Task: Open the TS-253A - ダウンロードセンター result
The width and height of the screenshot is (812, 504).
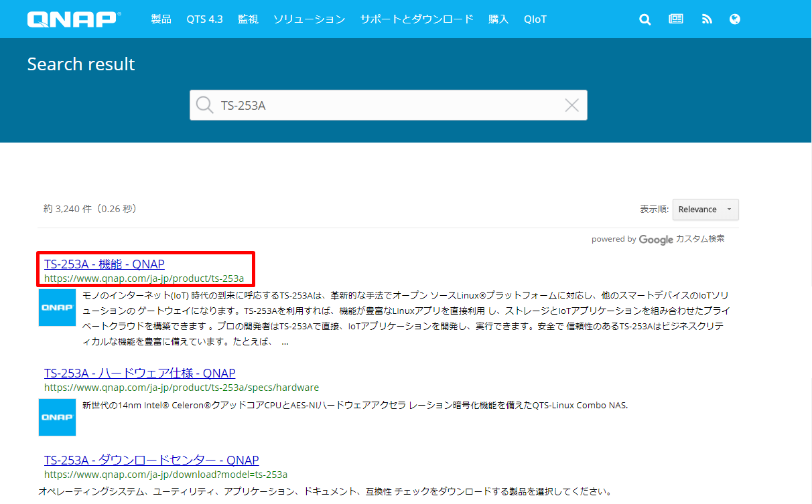Action: click(151, 460)
